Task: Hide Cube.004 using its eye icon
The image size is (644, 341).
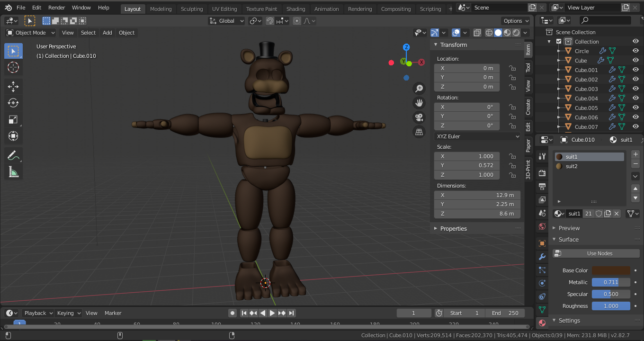Action: coord(636,98)
